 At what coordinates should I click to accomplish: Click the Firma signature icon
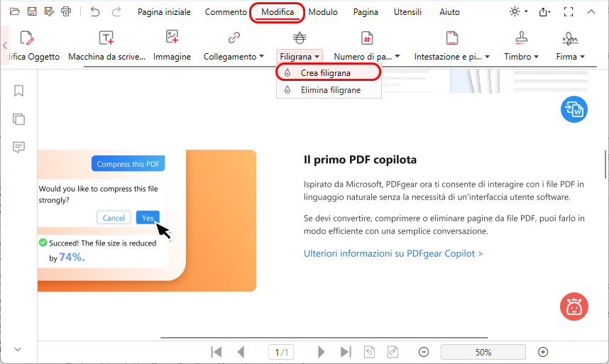click(570, 38)
